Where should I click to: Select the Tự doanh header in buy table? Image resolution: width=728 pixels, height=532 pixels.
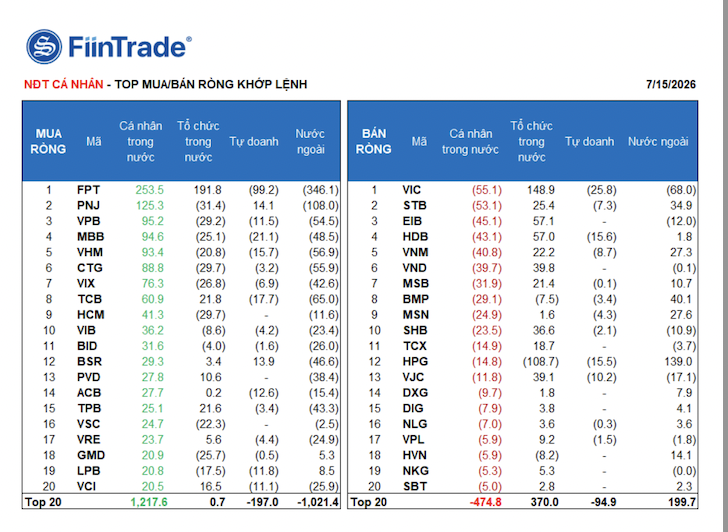[x=254, y=142]
